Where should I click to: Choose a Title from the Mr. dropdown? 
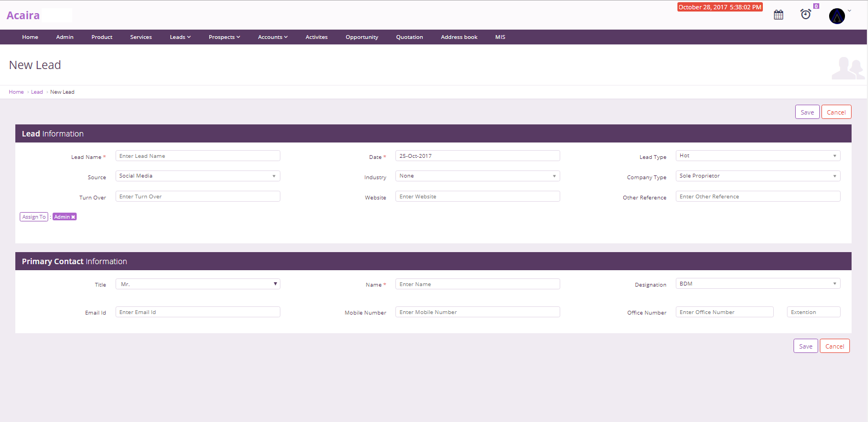(197, 284)
